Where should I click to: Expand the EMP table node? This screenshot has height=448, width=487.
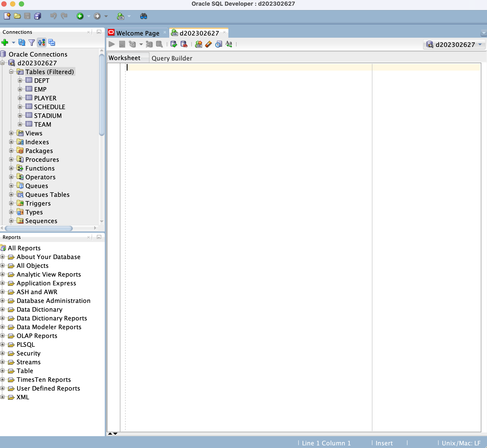click(20, 89)
